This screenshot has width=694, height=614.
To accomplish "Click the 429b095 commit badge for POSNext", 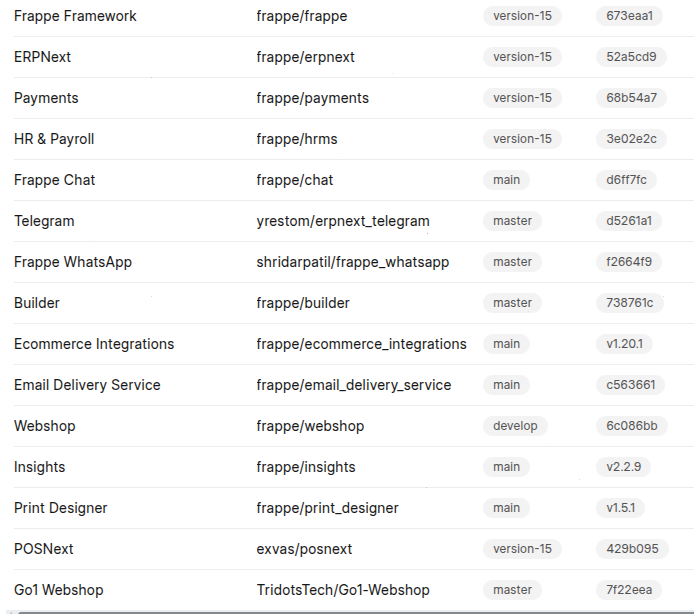I will (632, 549).
